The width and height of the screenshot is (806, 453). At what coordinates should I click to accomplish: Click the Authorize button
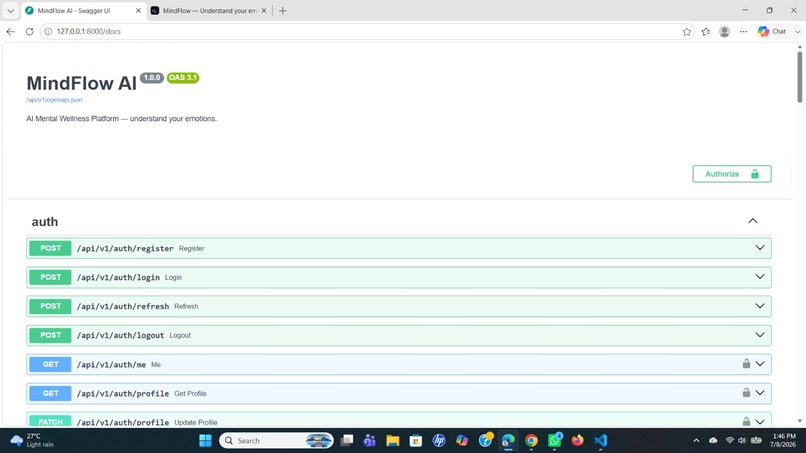tap(731, 174)
